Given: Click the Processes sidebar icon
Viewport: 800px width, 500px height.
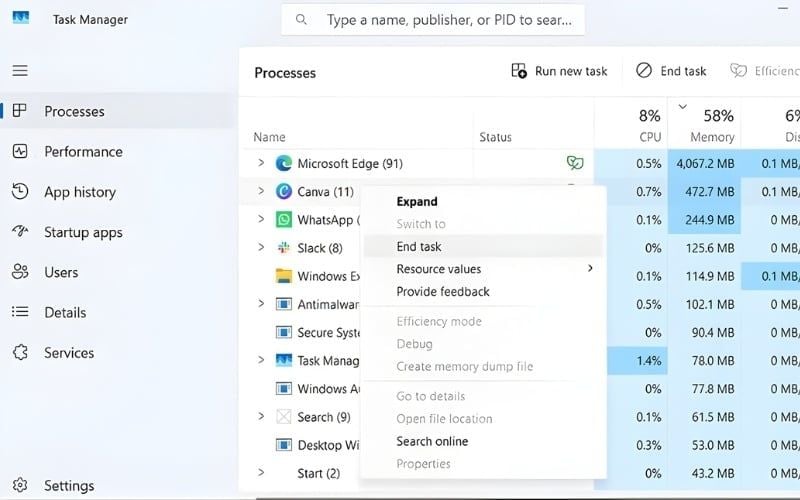Looking at the screenshot, I should (19, 111).
